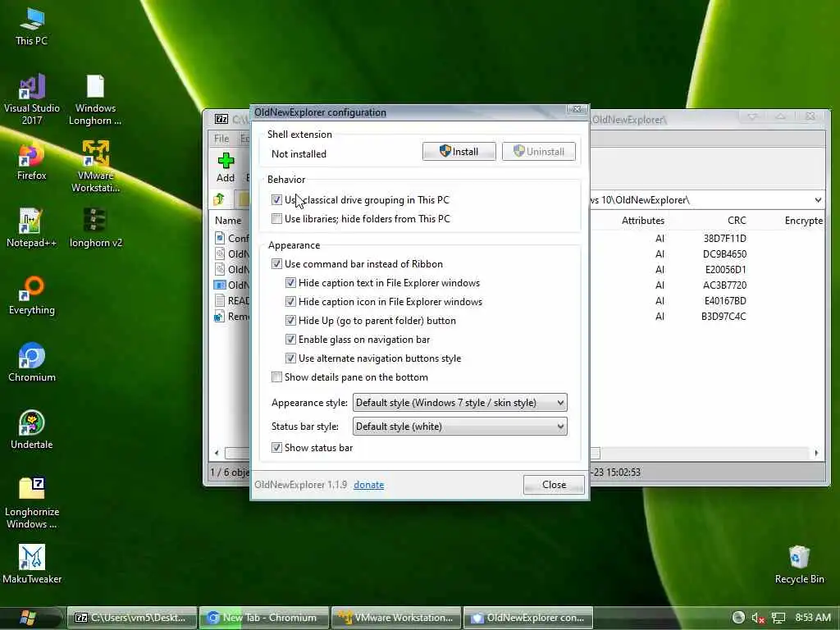Screen dimensions: 840x630
Task: Select CRC value AC3B7720 row
Action: point(724,285)
